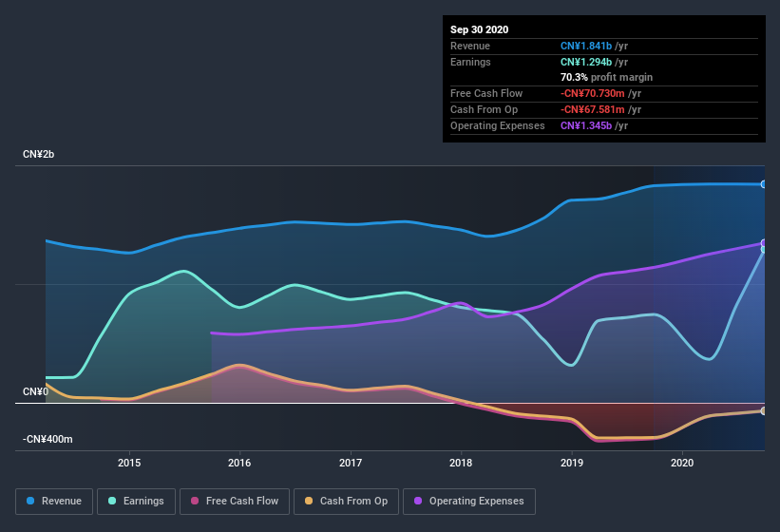The image size is (780, 532).
Task: Click the Free Cash Flow label in tooltip
Action: tap(486, 93)
